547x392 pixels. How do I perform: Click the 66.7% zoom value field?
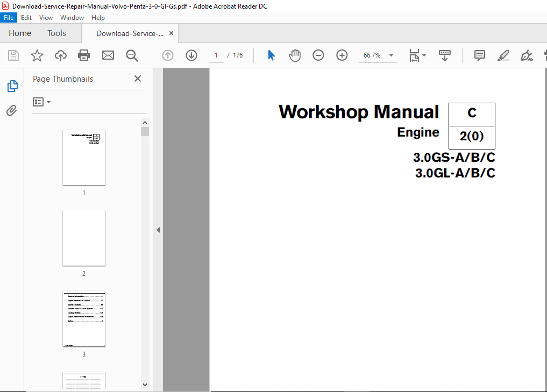pyautogui.click(x=372, y=55)
